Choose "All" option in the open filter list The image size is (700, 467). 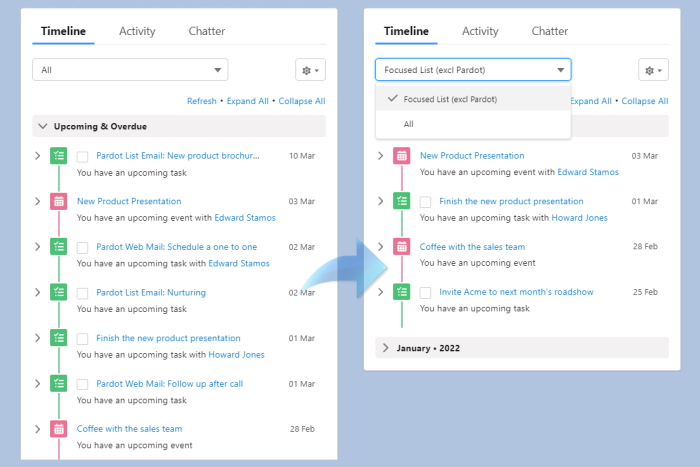click(409, 124)
